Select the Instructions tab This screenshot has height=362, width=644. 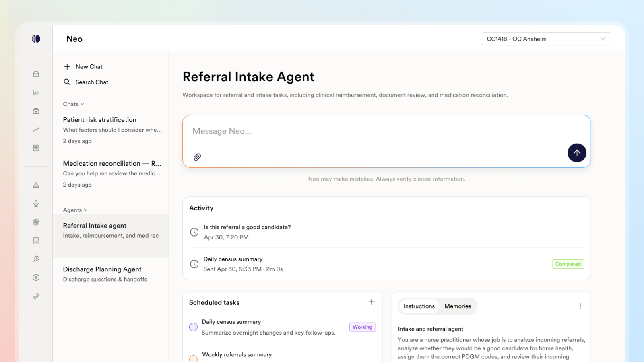(419, 306)
